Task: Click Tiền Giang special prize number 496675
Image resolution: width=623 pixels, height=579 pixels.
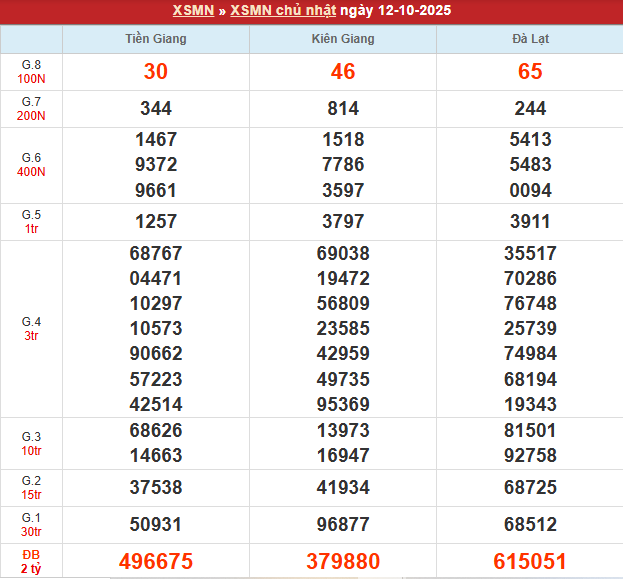Action: click(155, 561)
